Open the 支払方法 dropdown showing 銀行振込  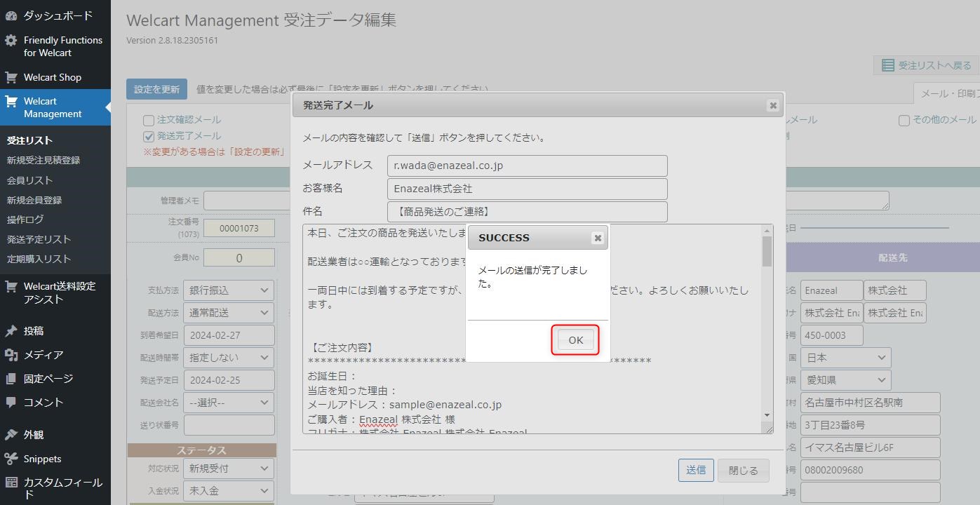pos(228,290)
